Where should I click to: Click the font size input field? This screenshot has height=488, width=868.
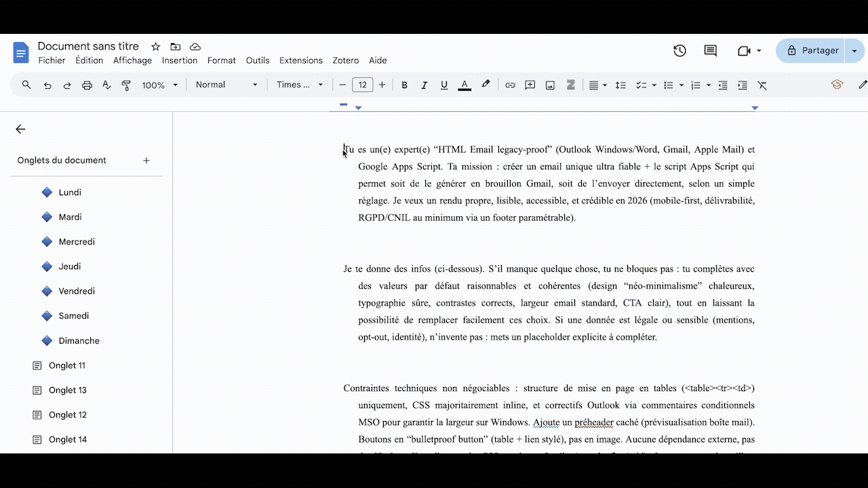(362, 85)
